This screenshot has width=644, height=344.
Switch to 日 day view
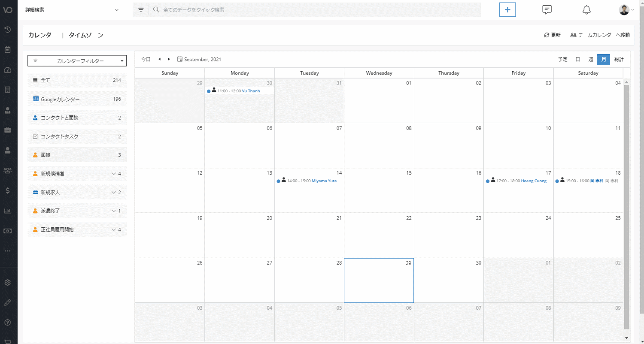tap(578, 59)
